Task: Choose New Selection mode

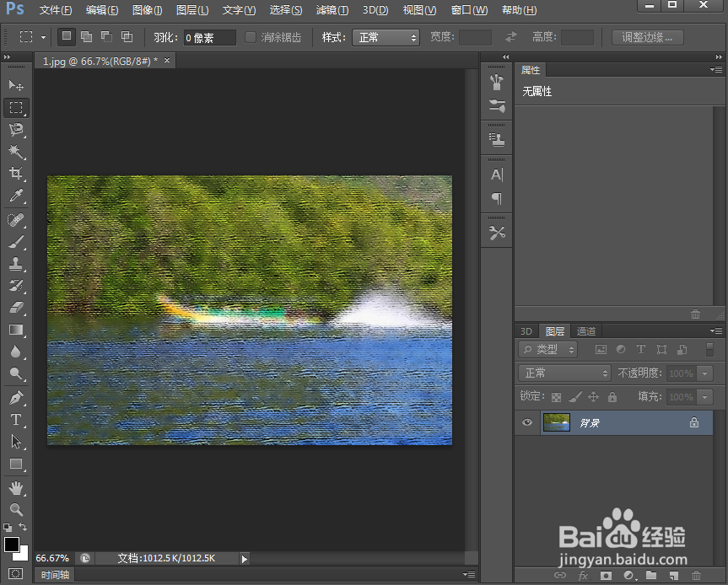Action: (67, 36)
